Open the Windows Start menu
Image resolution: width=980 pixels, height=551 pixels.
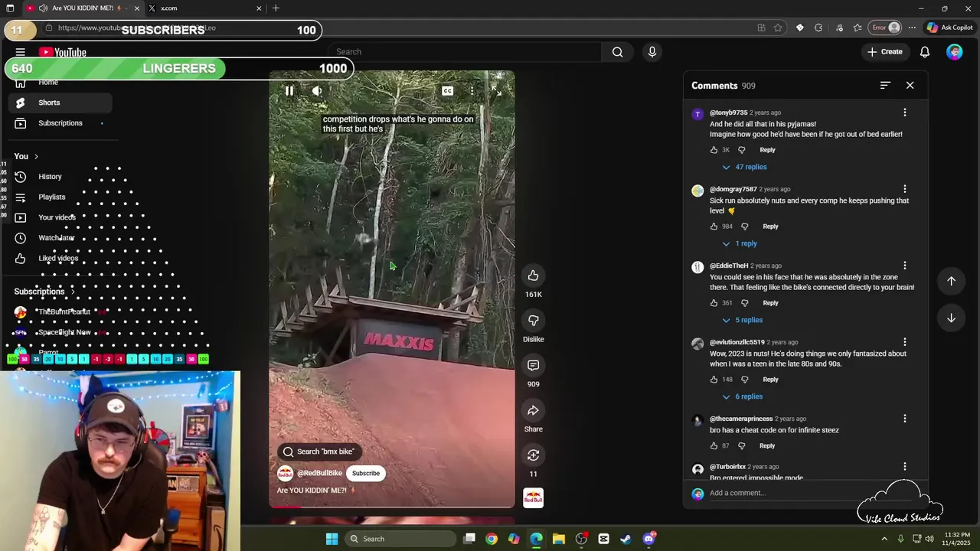point(332,539)
